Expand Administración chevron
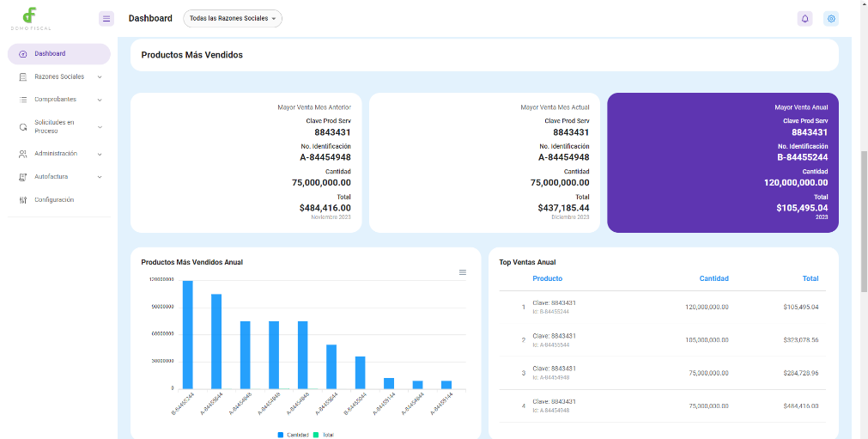The height and width of the screenshot is (439, 868). tap(100, 155)
